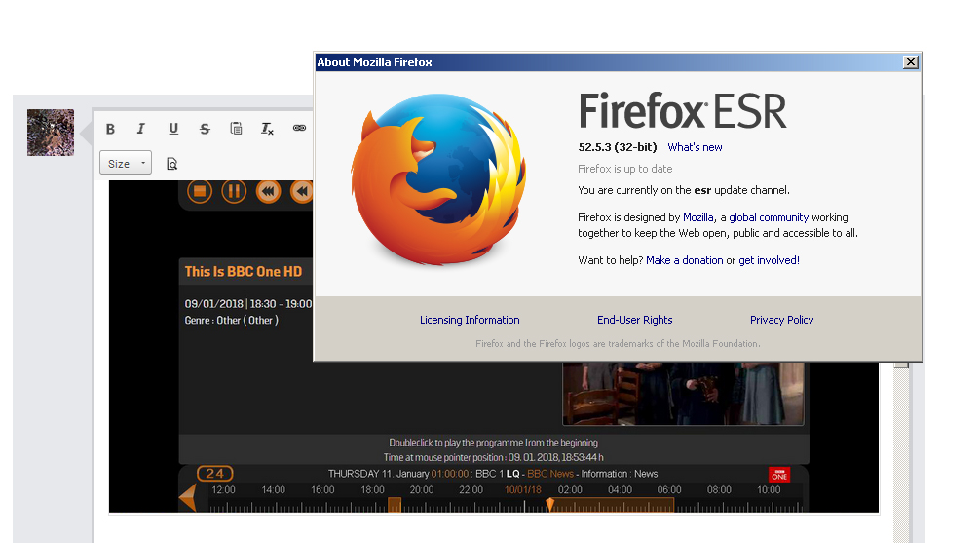The image size is (980, 543).
Task: Click the user avatar thumbnail
Action: pos(51,133)
